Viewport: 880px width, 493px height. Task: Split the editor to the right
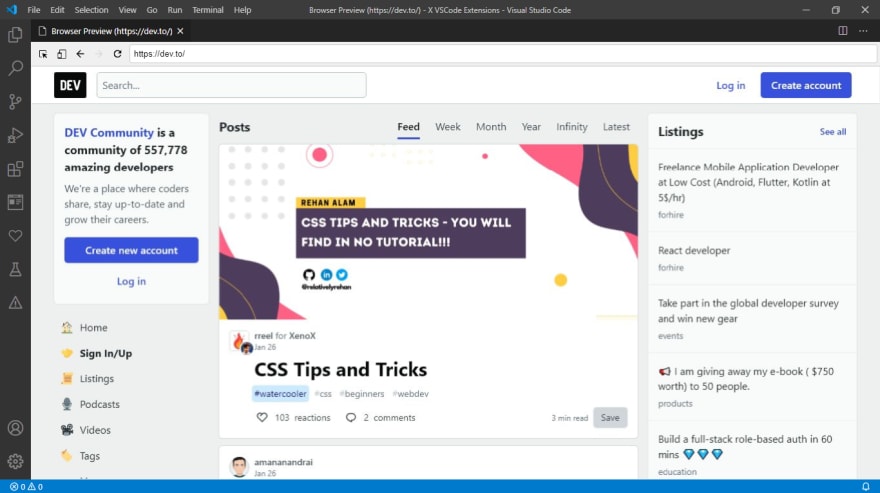click(x=843, y=31)
